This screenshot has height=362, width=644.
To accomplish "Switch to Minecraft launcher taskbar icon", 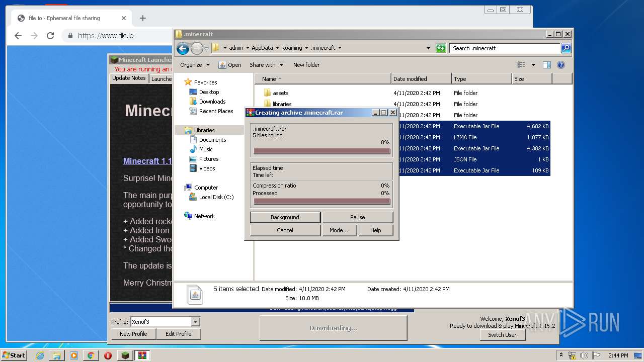I will click(125, 355).
